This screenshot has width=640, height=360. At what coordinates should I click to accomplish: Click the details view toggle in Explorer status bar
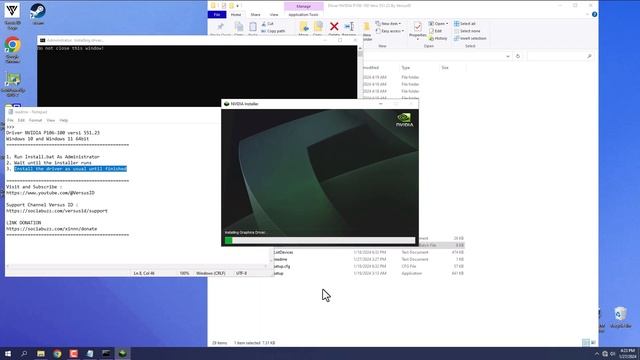coord(586,342)
